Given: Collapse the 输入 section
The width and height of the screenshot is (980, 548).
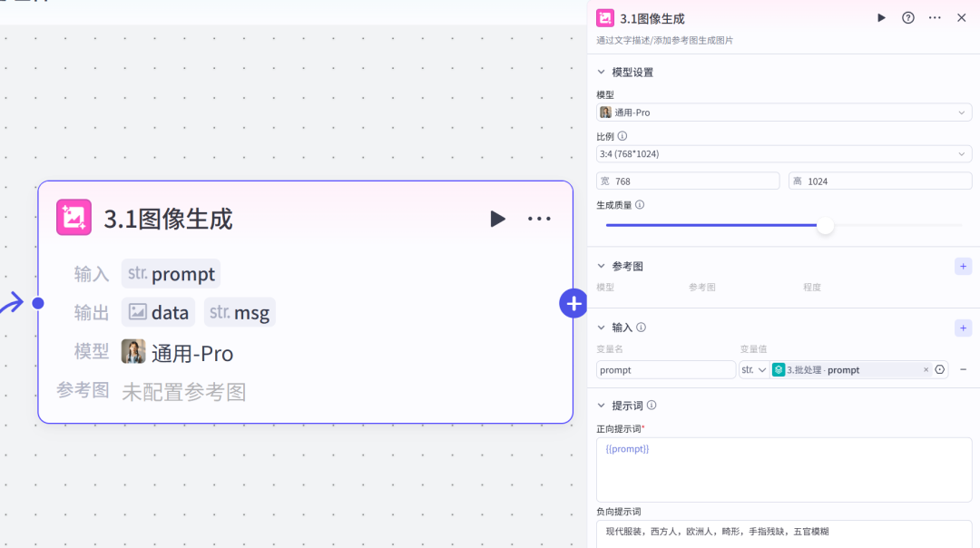Looking at the screenshot, I should (x=602, y=328).
